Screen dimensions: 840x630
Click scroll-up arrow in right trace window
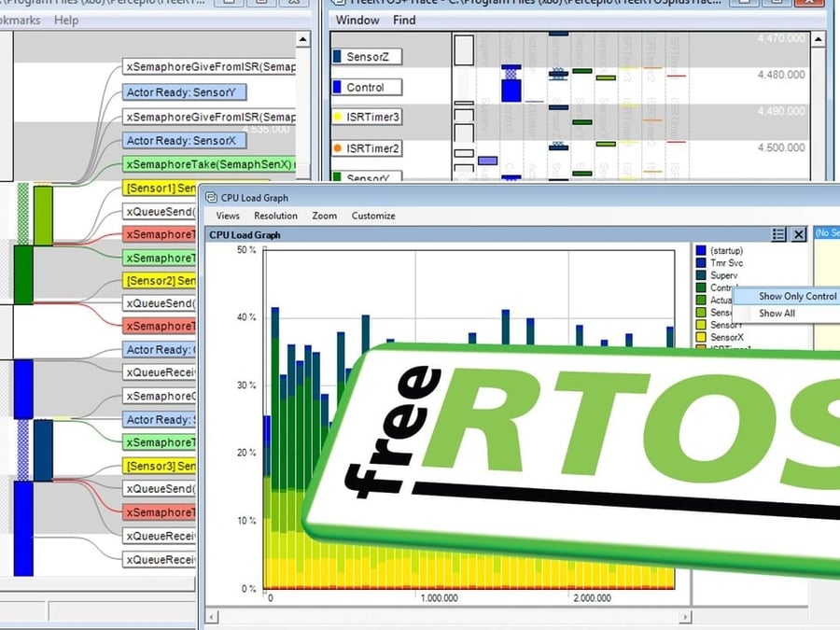pyautogui.click(x=818, y=39)
